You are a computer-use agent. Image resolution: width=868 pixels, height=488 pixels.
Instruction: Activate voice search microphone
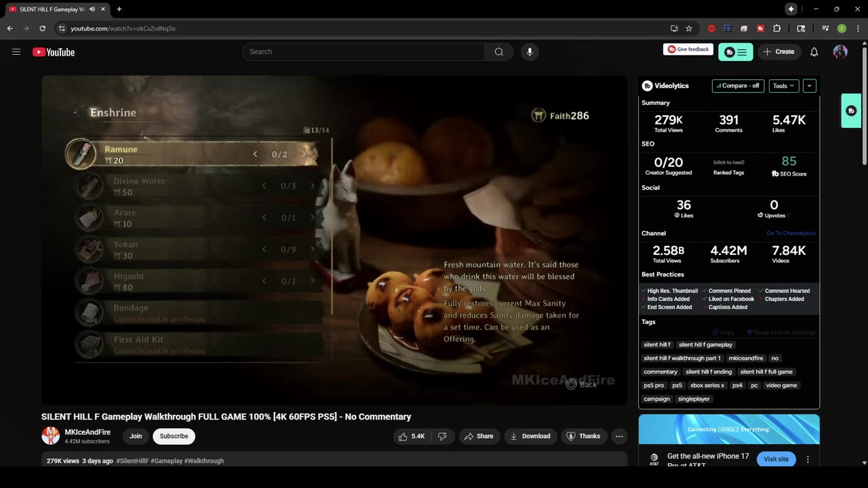coord(530,52)
